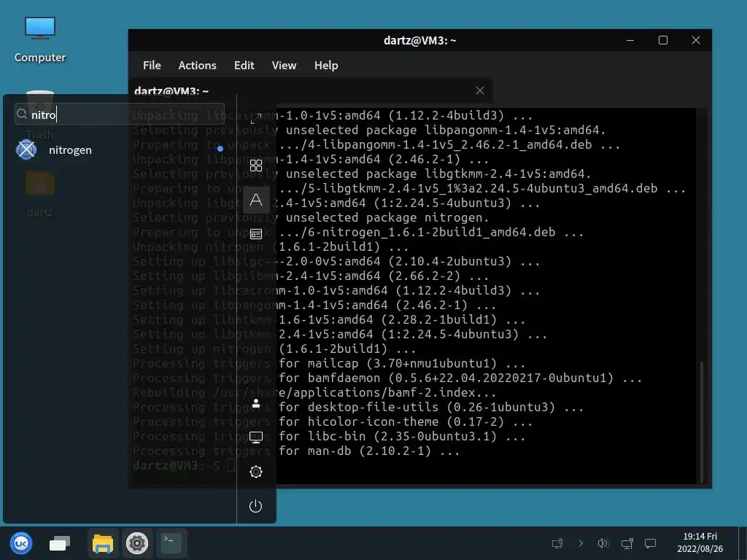Viewport: 747px width, 560px height.
Task: Open the clock showing 19:14 Fri
Action: 700,542
